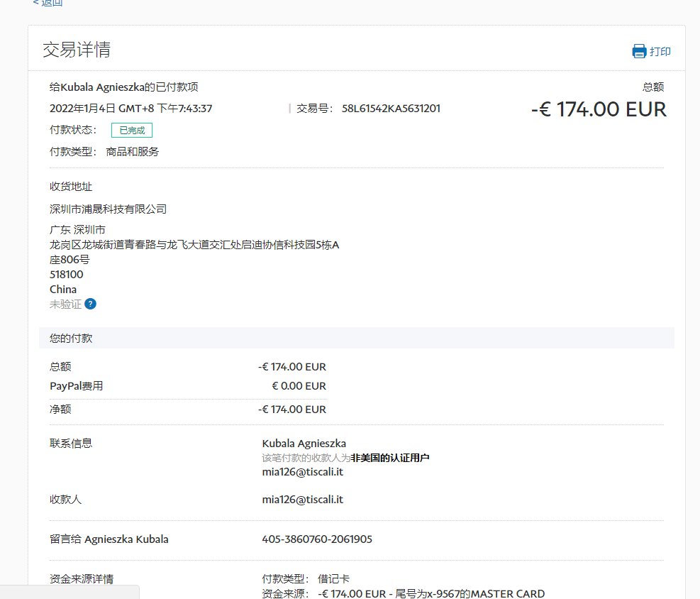Image resolution: width=700 pixels, height=599 pixels.
Task: Click the bold 非美国的认证用户 text
Action: 390,458
